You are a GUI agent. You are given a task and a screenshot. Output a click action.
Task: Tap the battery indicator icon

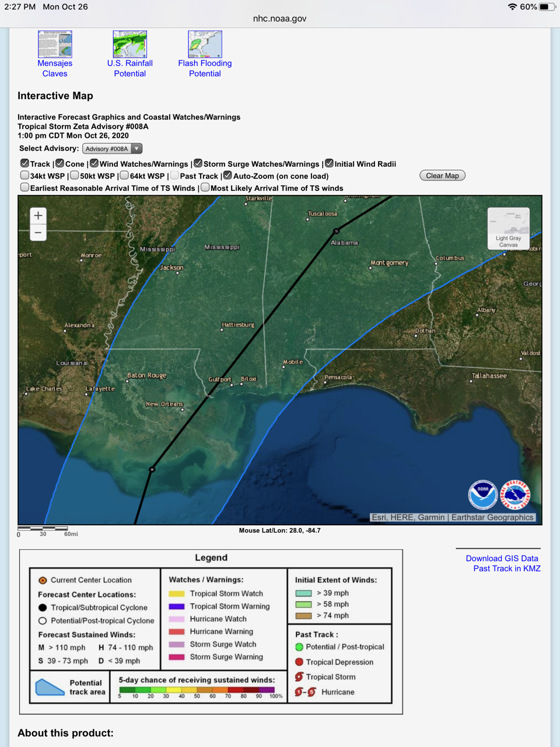tap(547, 7)
